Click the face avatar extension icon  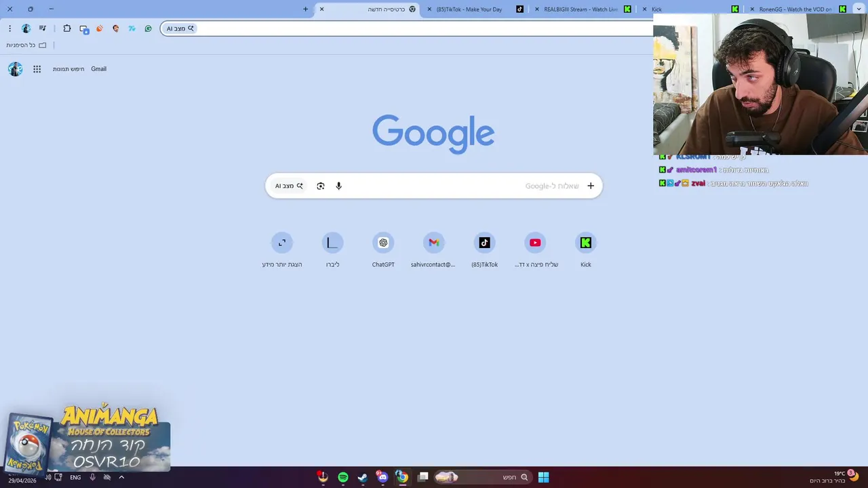116,28
